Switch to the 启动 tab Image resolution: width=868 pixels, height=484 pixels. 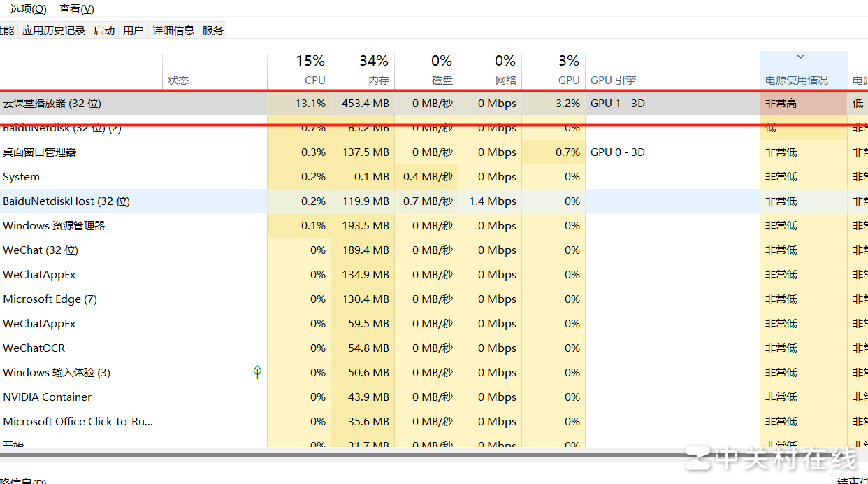click(x=104, y=30)
